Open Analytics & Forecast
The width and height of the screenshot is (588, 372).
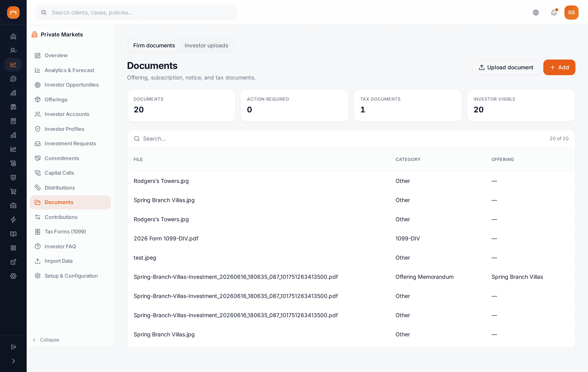70,70
